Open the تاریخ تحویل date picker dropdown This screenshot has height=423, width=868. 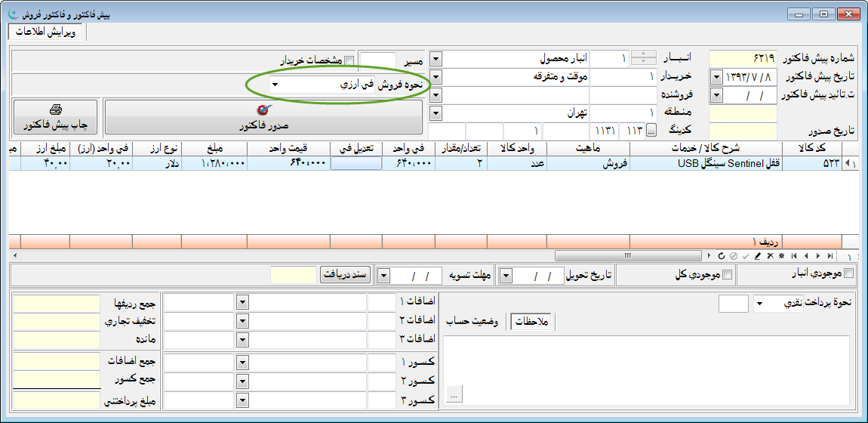pos(506,275)
